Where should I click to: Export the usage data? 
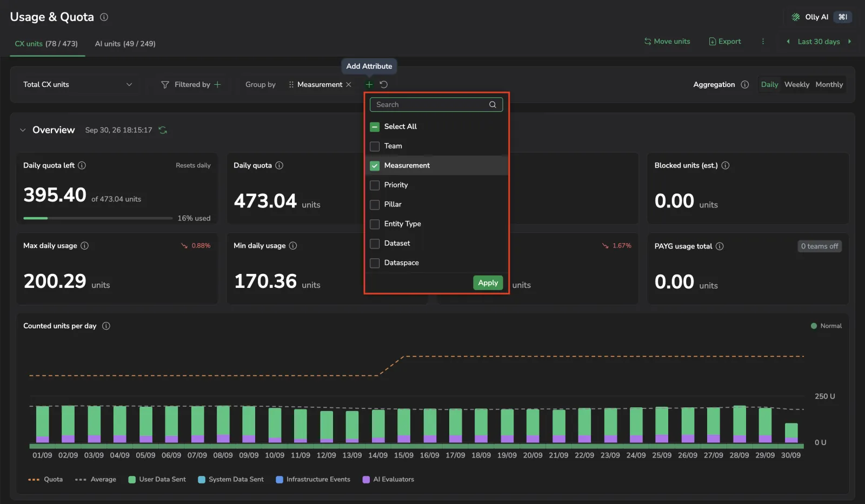725,42
